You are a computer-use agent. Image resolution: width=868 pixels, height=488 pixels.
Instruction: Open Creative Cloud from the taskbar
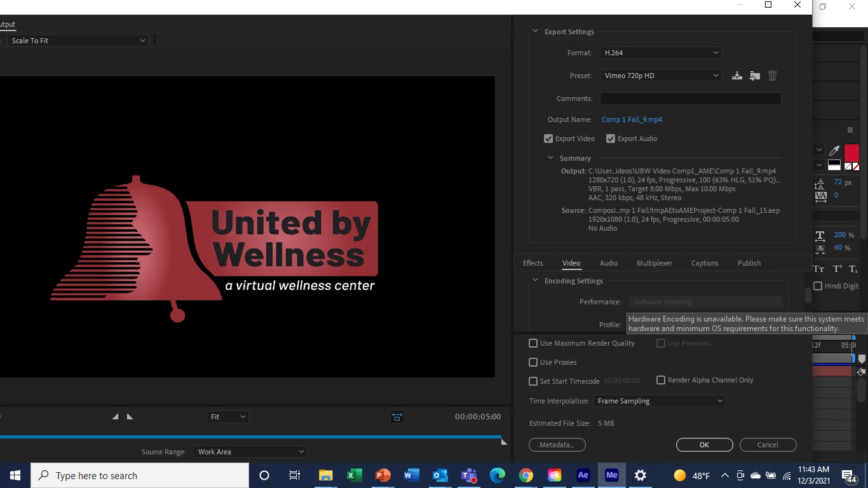click(554, 475)
